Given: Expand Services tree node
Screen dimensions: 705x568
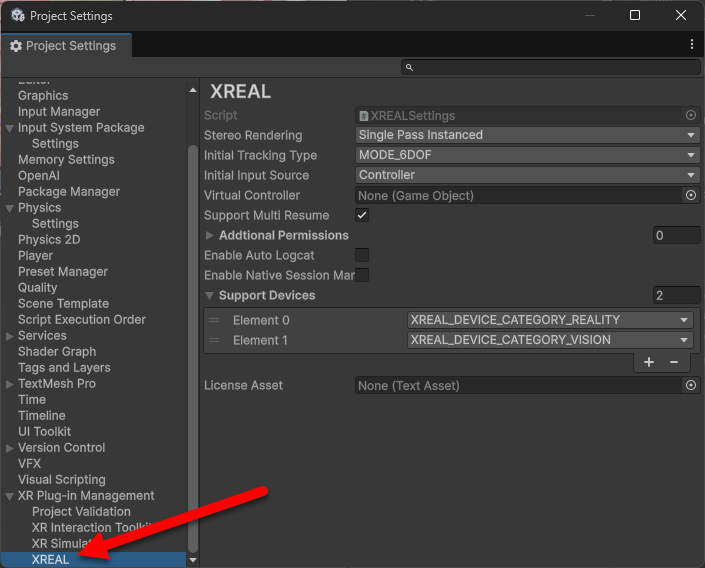Looking at the screenshot, I should pos(9,336).
